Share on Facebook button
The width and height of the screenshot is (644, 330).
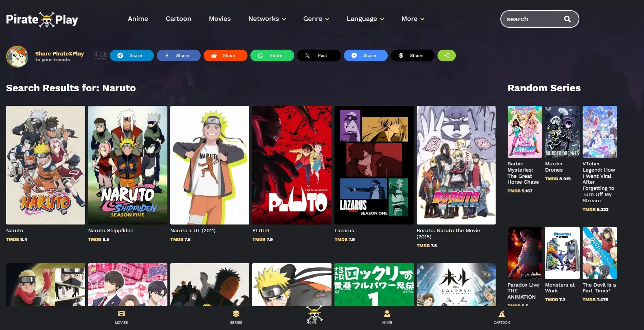[x=179, y=55]
